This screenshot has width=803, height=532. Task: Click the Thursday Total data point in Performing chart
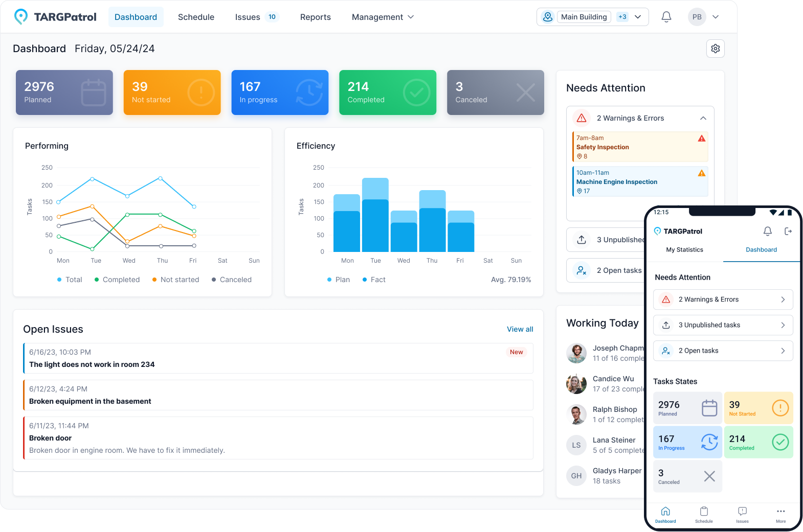161,178
